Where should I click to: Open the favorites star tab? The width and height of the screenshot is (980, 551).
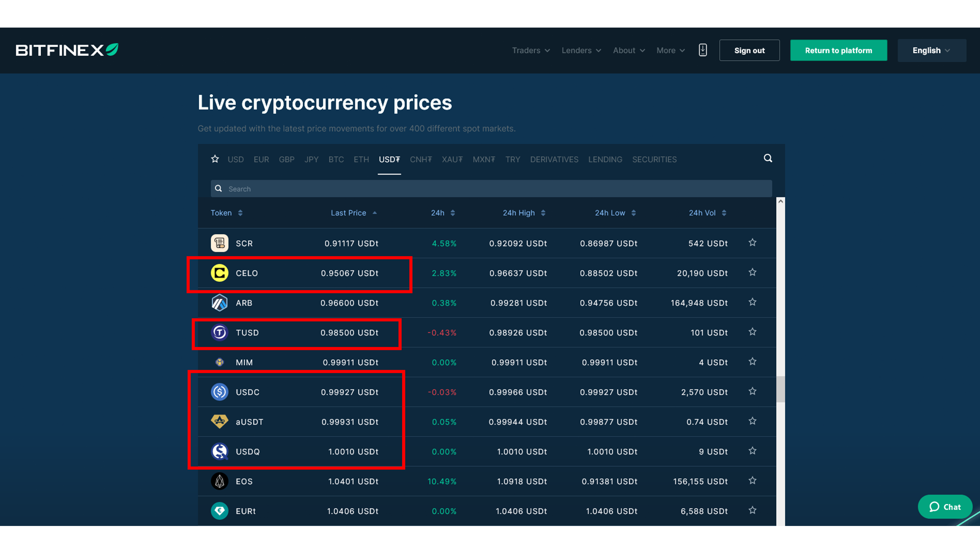[x=215, y=159]
